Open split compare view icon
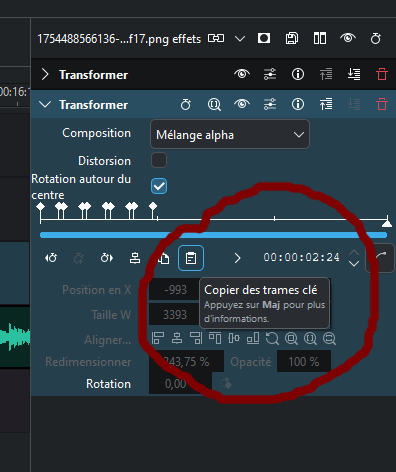Viewport: 396px width, 472px height. click(x=320, y=39)
